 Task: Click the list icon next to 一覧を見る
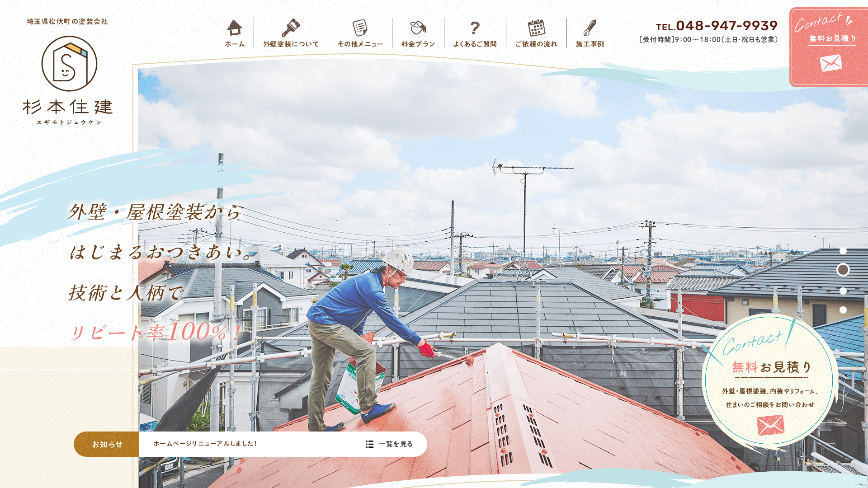(370, 444)
